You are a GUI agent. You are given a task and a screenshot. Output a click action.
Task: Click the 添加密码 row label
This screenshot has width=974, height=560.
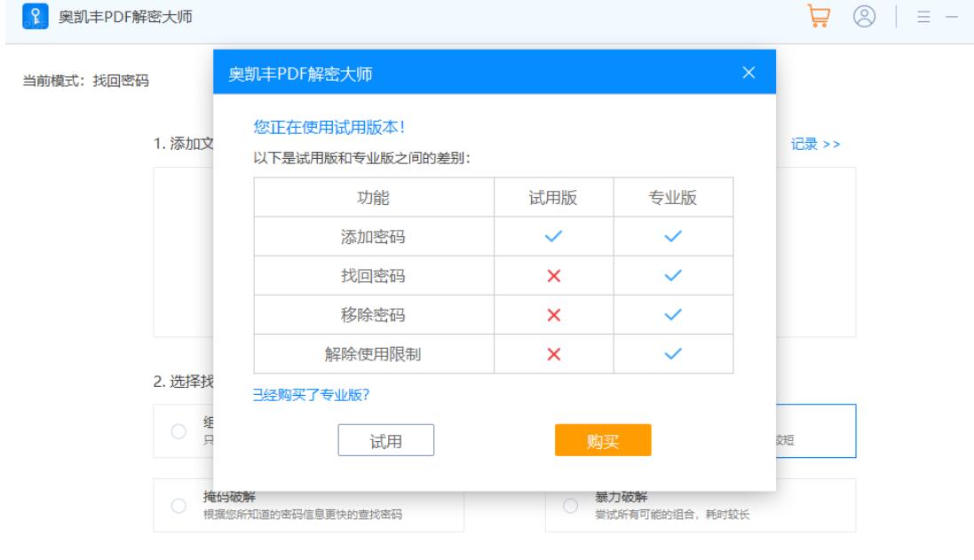click(x=373, y=237)
